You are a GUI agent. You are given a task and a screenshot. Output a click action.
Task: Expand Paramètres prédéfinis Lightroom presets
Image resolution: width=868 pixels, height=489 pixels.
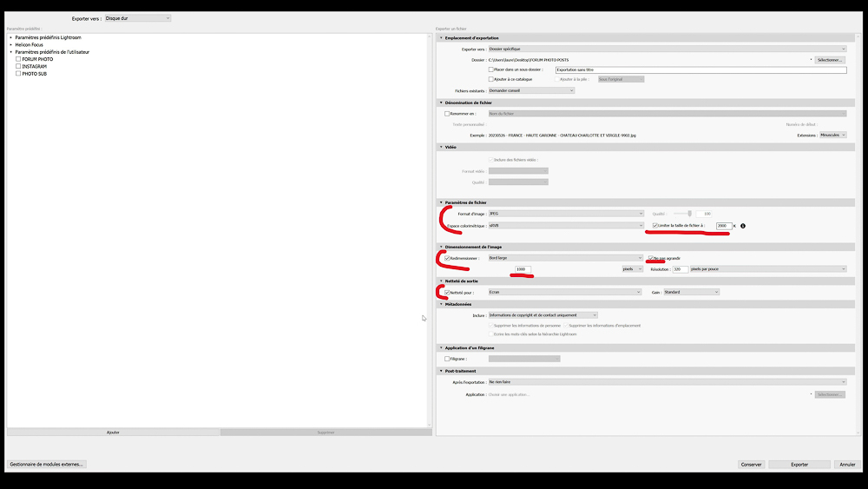point(11,37)
